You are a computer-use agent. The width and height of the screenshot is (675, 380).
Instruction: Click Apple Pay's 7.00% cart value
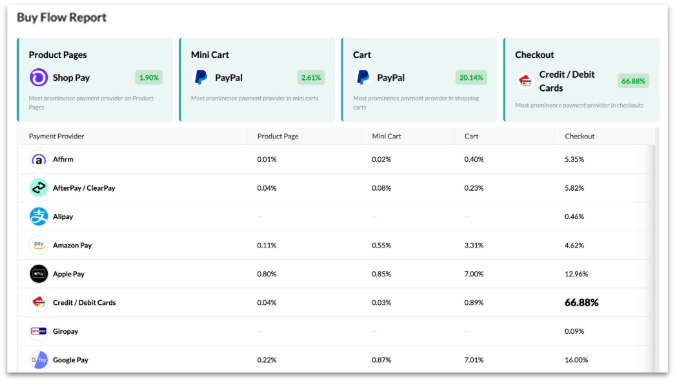[474, 274]
